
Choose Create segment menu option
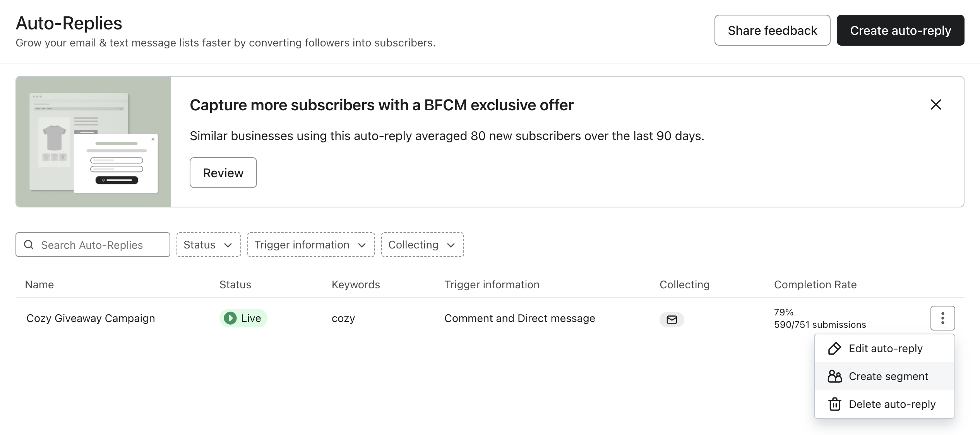pyautogui.click(x=888, y=377)
